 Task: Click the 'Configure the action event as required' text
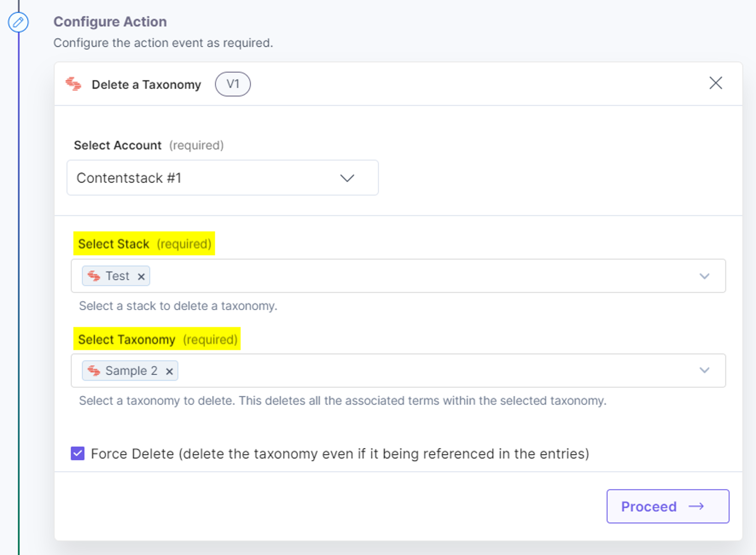(163, 43)
